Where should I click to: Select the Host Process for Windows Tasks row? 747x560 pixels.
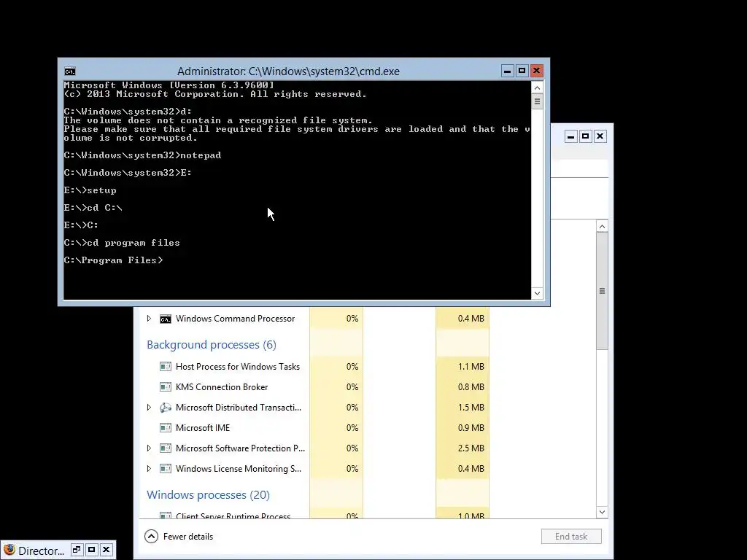[x=314, y=367]
